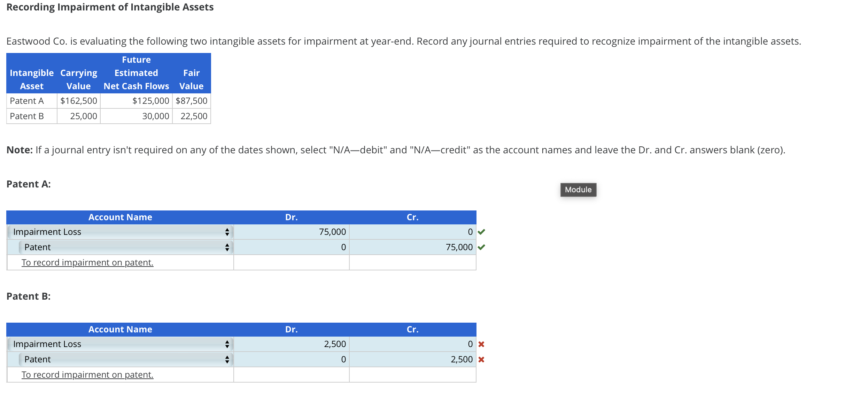Edit Patent A credit field showing 75,000
Screen dimensions: 868x400
coord(413,247)
